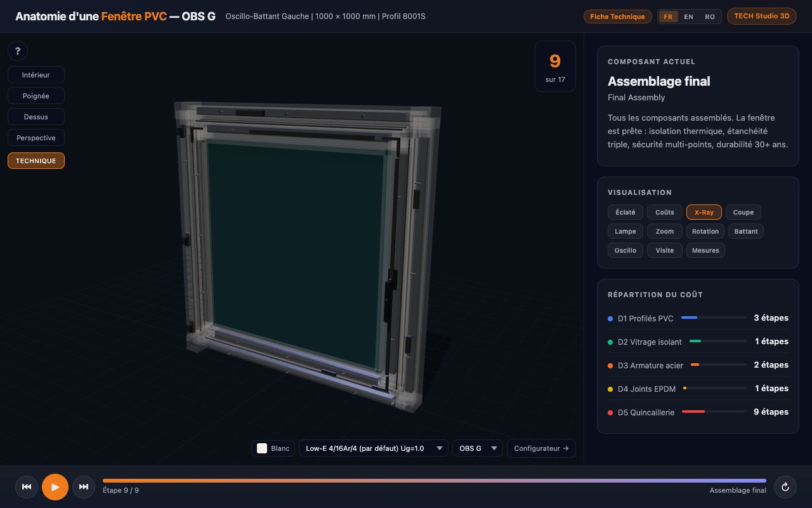Select the D2 Vitrage isolant cost row
The width and height of the screenshot is (812, 508).
click(698, 342)
